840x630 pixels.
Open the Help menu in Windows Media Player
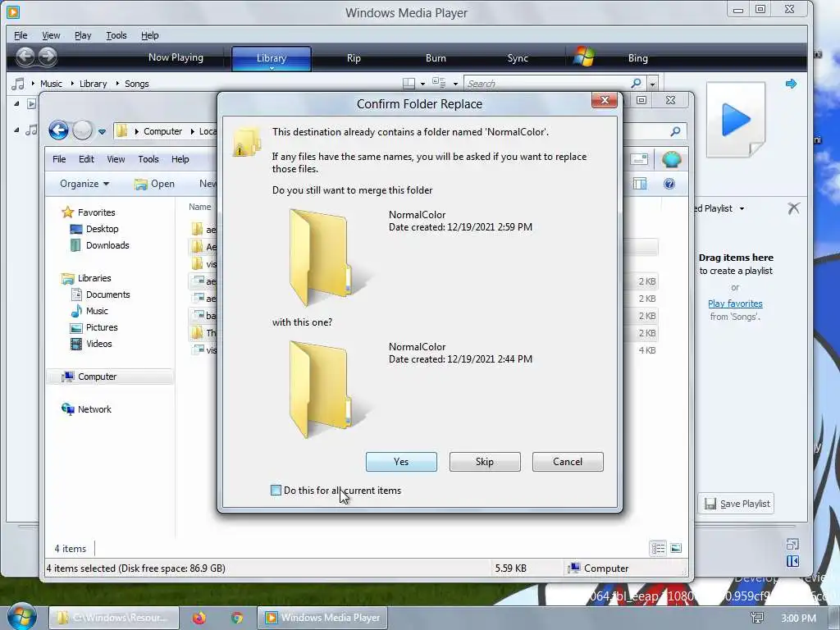coord(150,35)
